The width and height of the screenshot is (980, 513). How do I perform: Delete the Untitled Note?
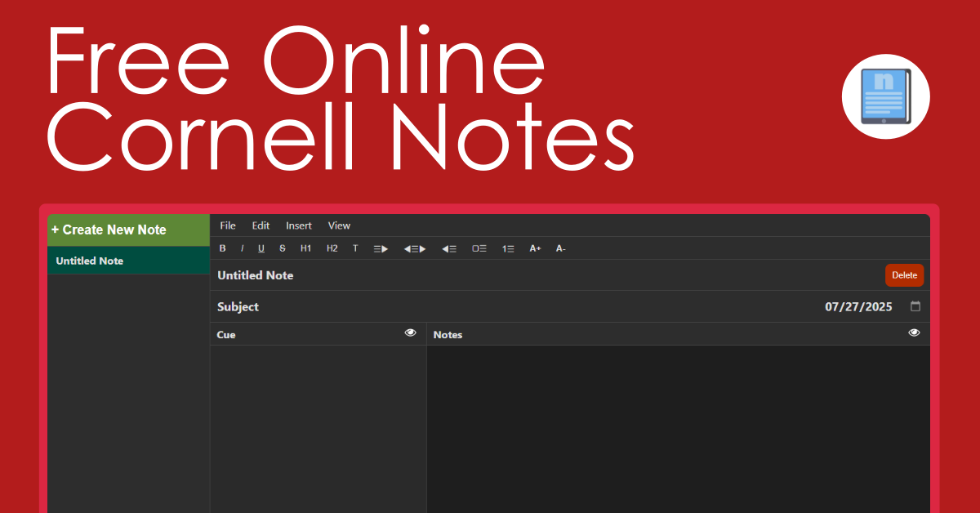(x=904, y=275)
